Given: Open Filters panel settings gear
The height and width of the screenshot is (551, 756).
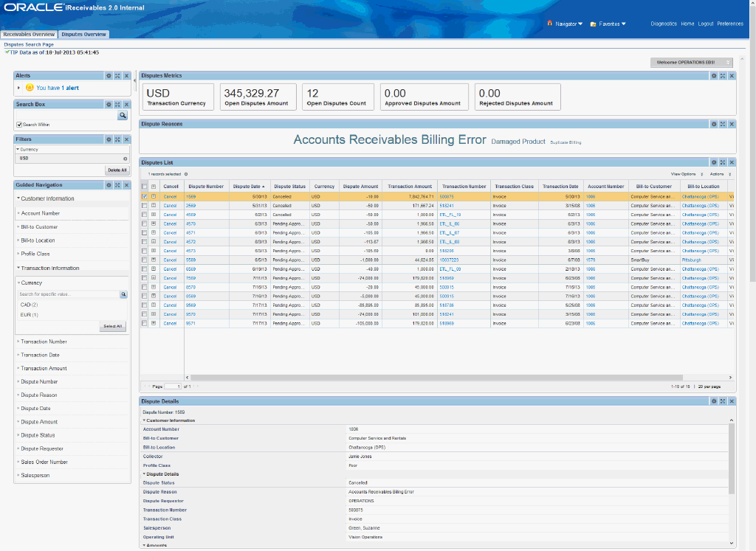Looking at the screenshot, I should click(109, 139).
